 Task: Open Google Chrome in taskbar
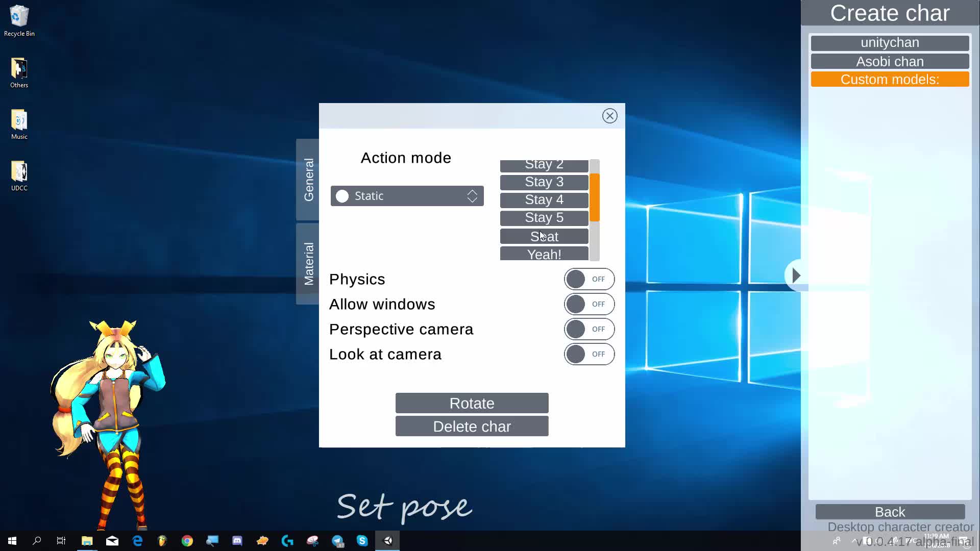(x=187, y=541)
